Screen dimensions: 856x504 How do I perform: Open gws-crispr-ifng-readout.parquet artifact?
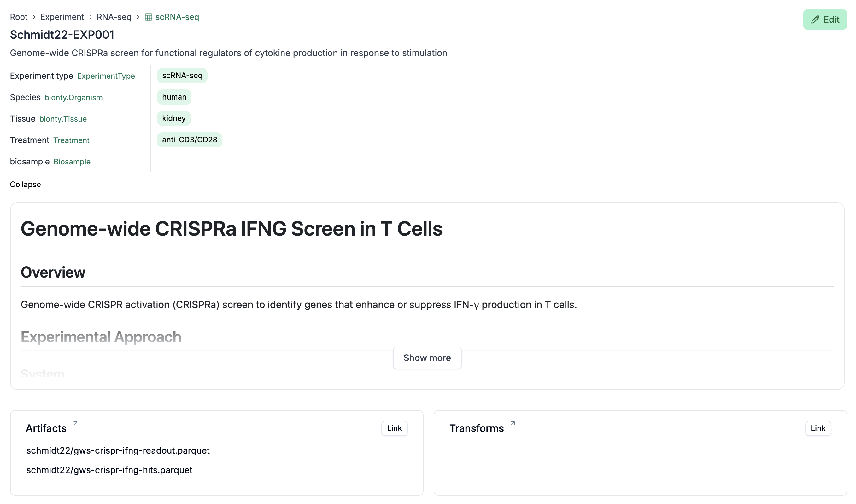pos(118,450)
